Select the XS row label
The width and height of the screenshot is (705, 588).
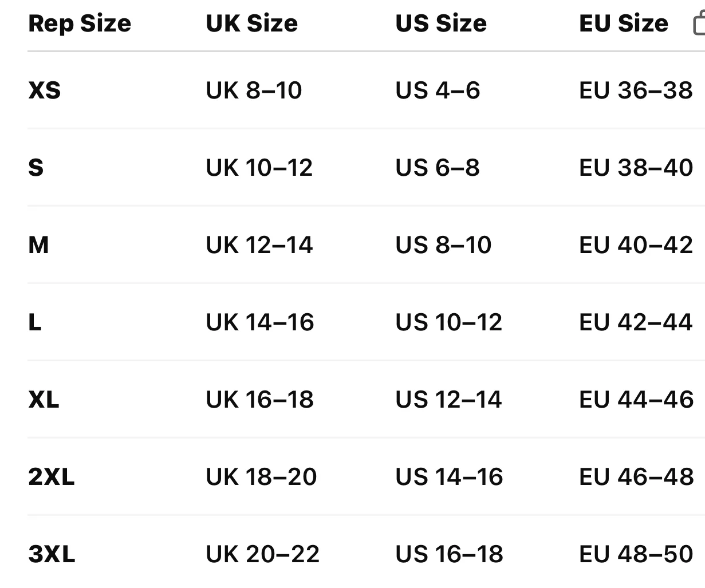[44, 90]
